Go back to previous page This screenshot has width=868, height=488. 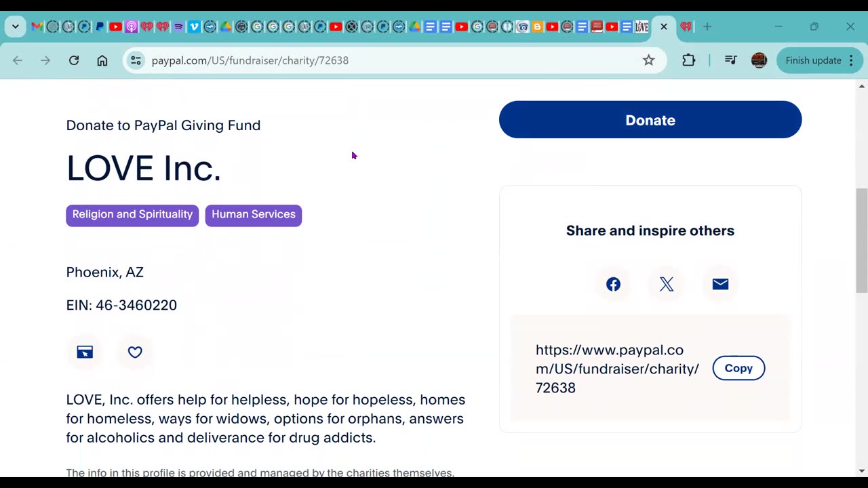(x=18, y=60)
